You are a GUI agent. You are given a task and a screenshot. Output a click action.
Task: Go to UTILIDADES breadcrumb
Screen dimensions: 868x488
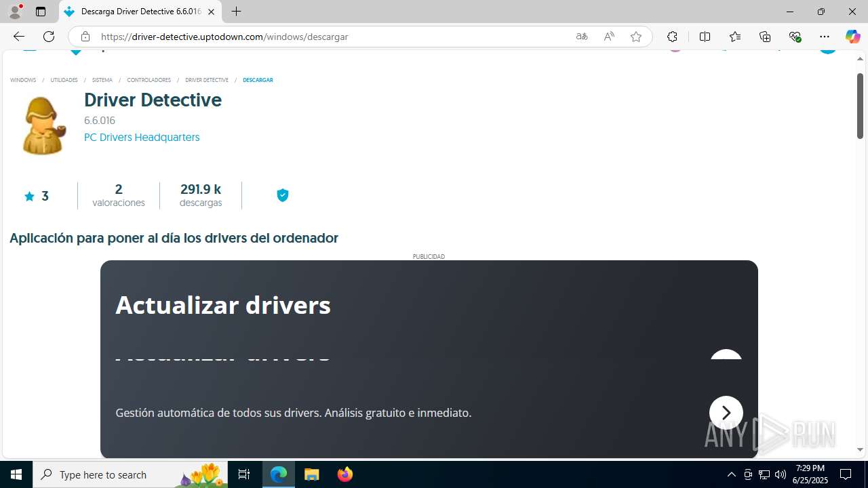pyautogui.click(x=64, y=80)
